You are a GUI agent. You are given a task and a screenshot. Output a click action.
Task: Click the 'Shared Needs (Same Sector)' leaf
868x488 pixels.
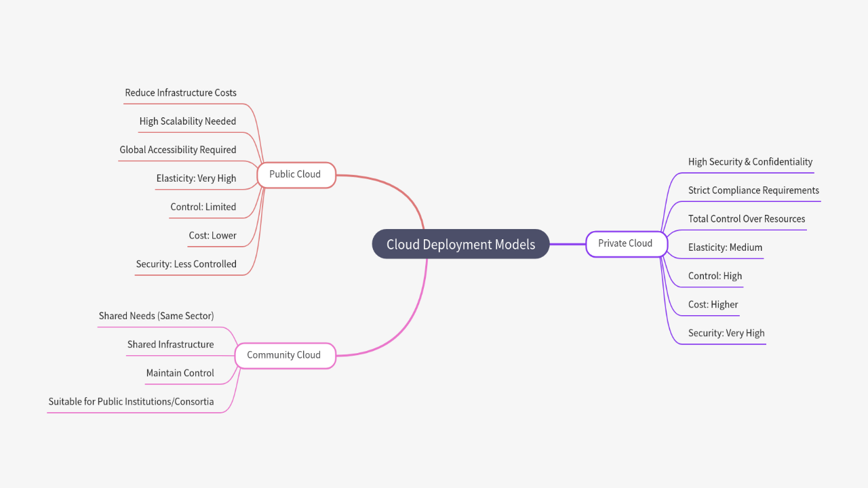tap(156, 316)
